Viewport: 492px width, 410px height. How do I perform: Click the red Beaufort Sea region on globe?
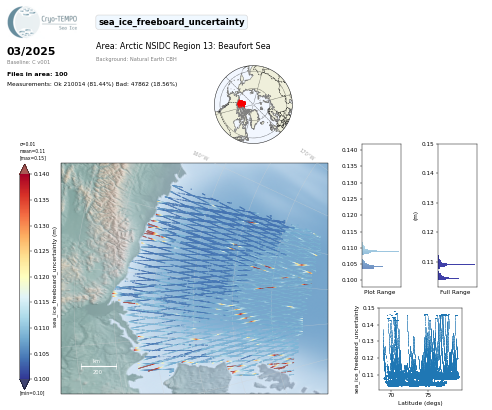(241, 104)
